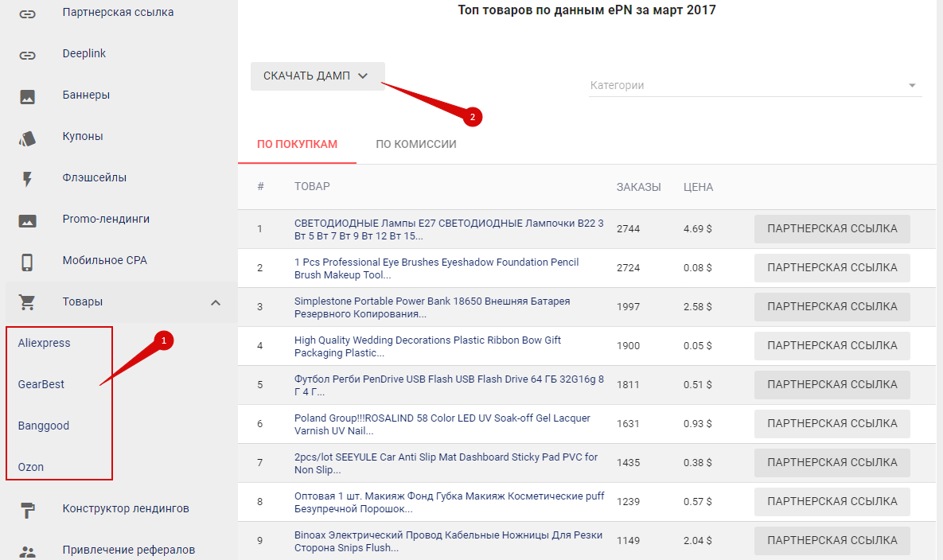Click the Promo-лендинги picture icon
This screenshot has height=560, width=943.
click(28, 220)
